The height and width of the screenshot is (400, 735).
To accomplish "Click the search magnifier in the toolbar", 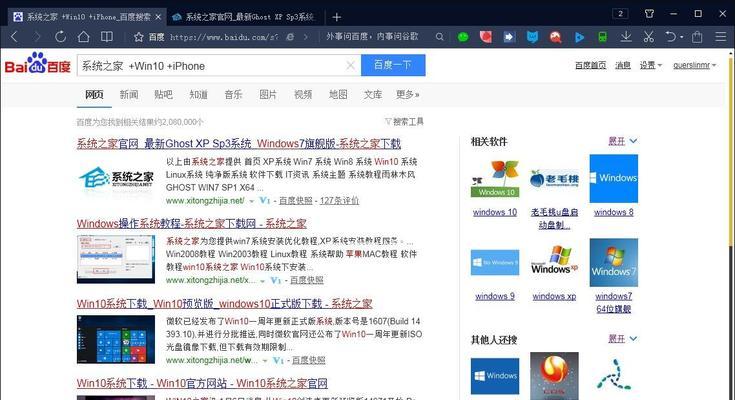I will pyautogui.click(x=439, y=37).
